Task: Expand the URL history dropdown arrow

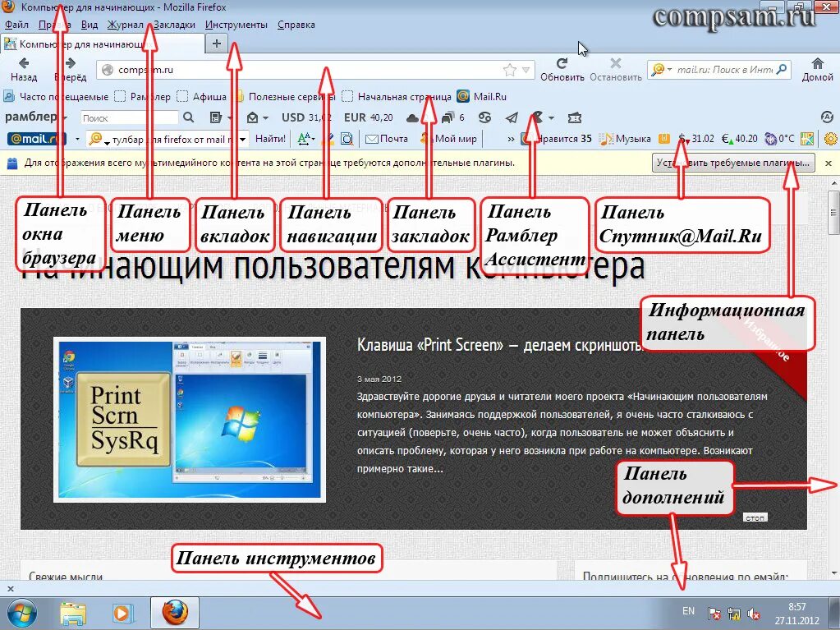Action: click(526, 70)
